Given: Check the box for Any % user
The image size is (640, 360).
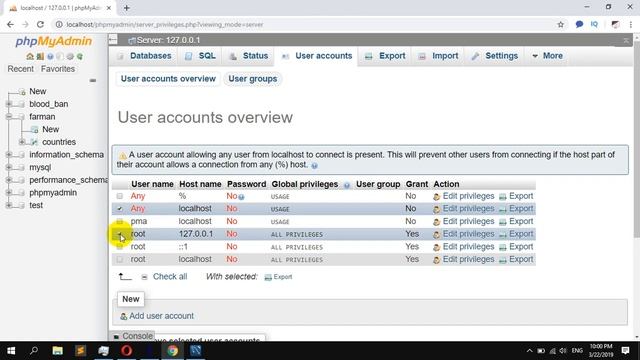Looking at the screenshot, I should (x=120, y=196).
